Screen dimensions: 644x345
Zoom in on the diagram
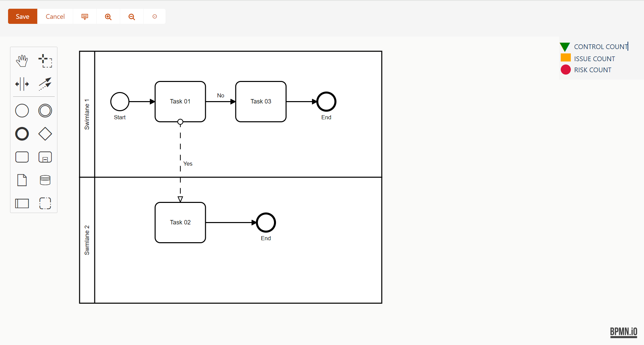(108, 16)
